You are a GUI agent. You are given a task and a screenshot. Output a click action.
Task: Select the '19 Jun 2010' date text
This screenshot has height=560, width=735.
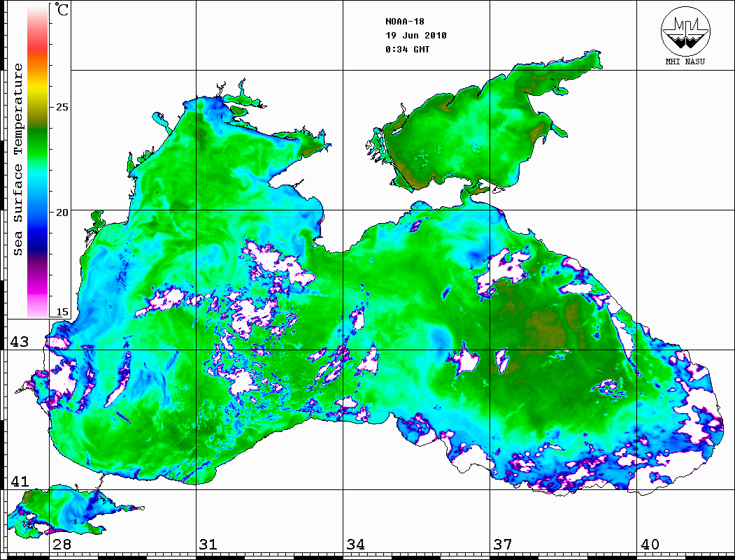[x=416, y=36]
